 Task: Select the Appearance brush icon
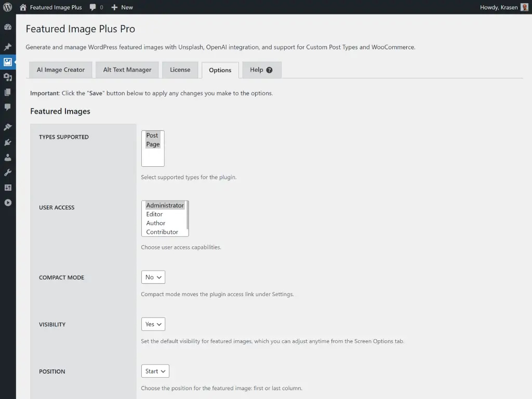[x=8, y=126]
